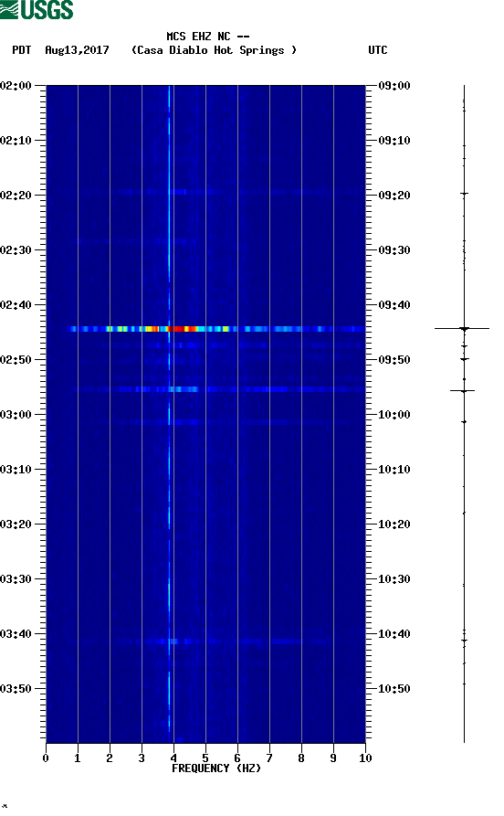Screen dimensions: 504x816
Task: Click the '10:30' UTC time label
Action: (x=394, y=579)
